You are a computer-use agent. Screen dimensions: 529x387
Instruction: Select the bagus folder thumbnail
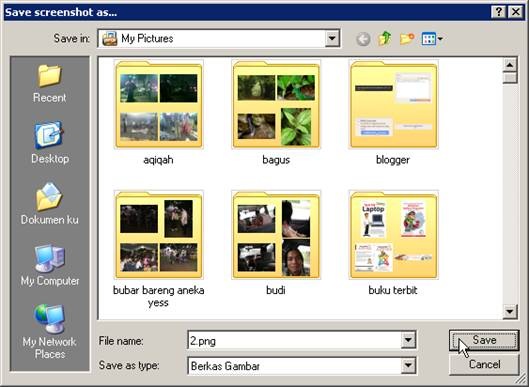(x=276, y=104)
